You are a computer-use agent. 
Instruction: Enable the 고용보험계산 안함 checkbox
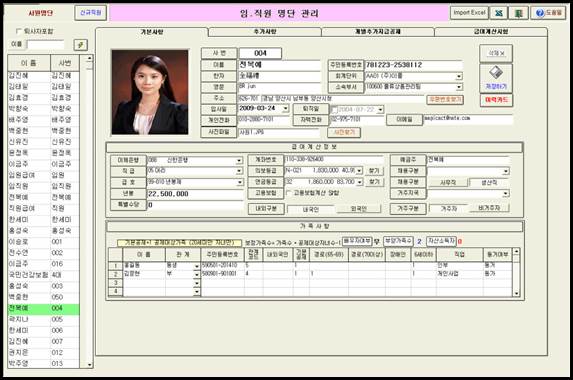(x=289, y=193)
